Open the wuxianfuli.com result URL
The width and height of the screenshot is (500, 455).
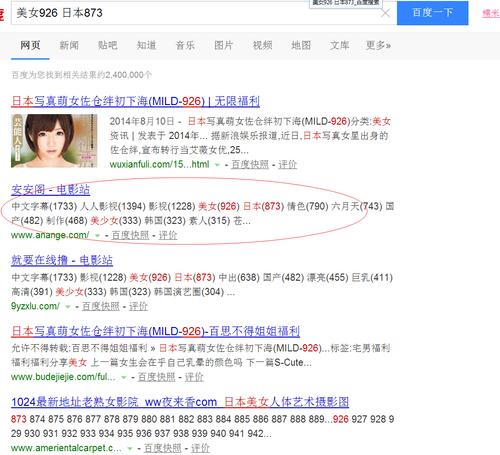[x=160, y=164]
